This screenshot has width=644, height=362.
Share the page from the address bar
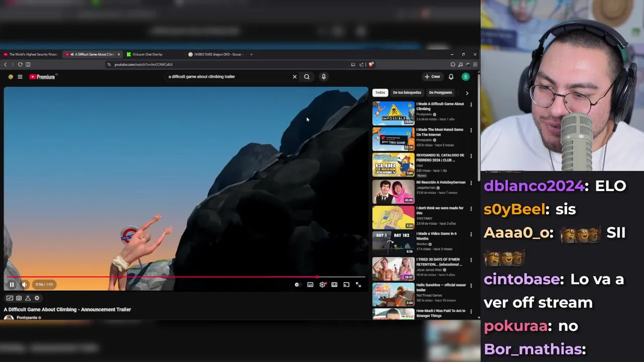pyautogui.click(x=361, y=64)
